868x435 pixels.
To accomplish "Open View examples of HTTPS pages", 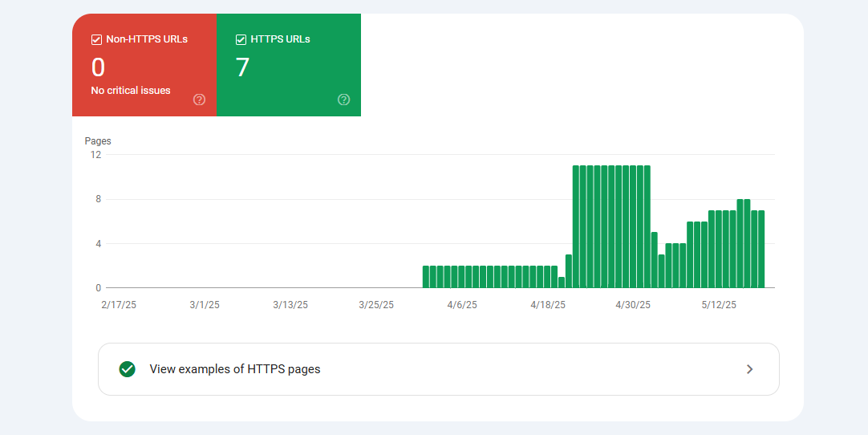I will [439, 369].
